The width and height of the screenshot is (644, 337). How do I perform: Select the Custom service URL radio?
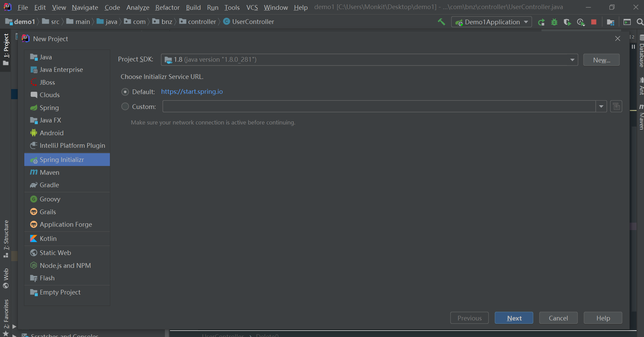point(125,107)
